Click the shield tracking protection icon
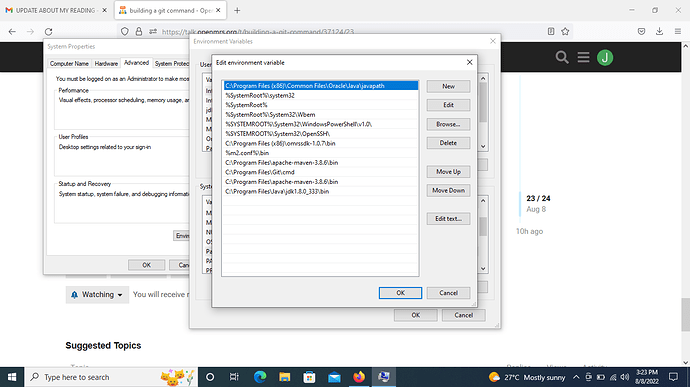Screen dimensions: 690x387 click(125, 32)
